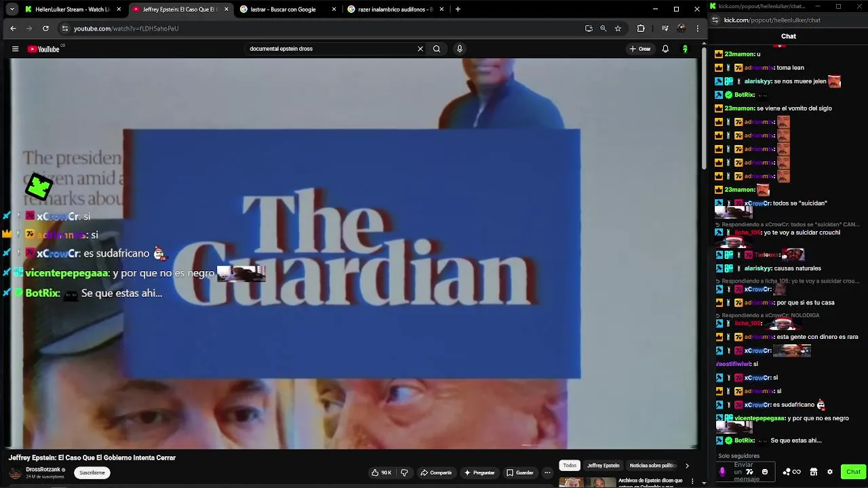Open YouTube notifications bell
Image resolution: width=868 pixels, height=488 pixels.
[x=665, y=49]
